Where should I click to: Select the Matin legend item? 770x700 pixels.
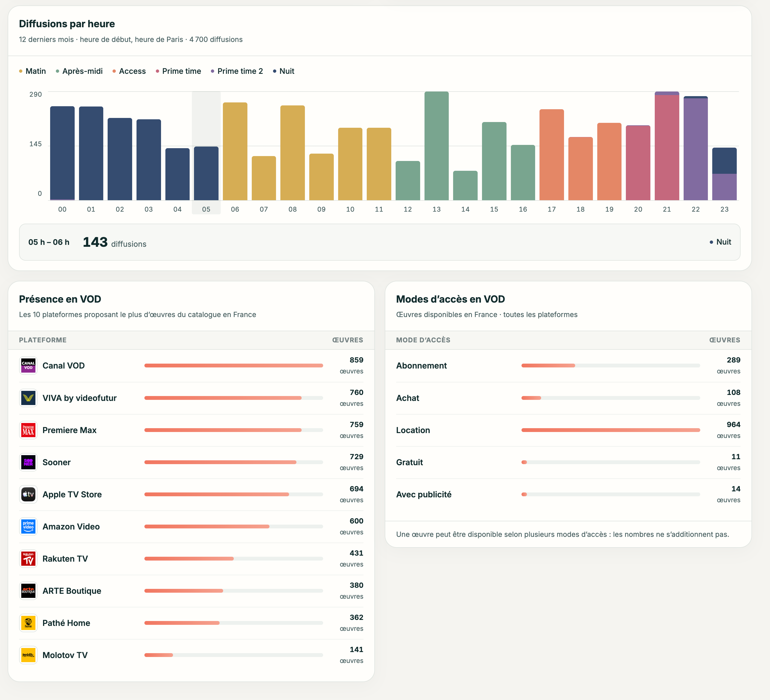[32, 71]
